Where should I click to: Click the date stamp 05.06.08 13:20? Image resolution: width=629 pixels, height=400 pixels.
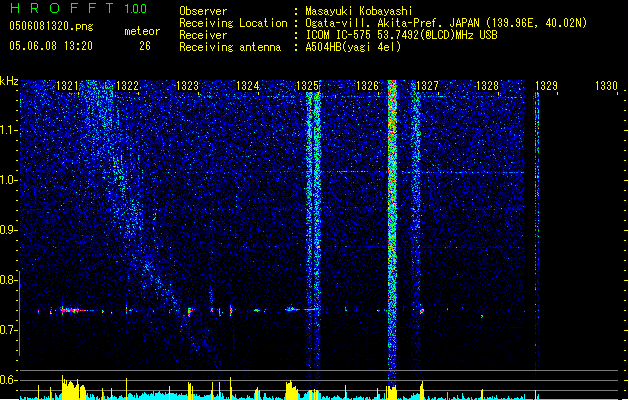click(51, 46)
